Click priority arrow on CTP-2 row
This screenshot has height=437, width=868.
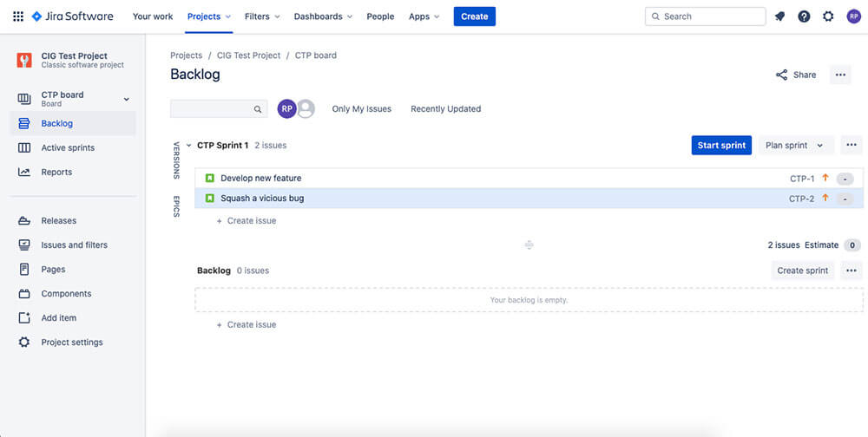click(825, 198)
